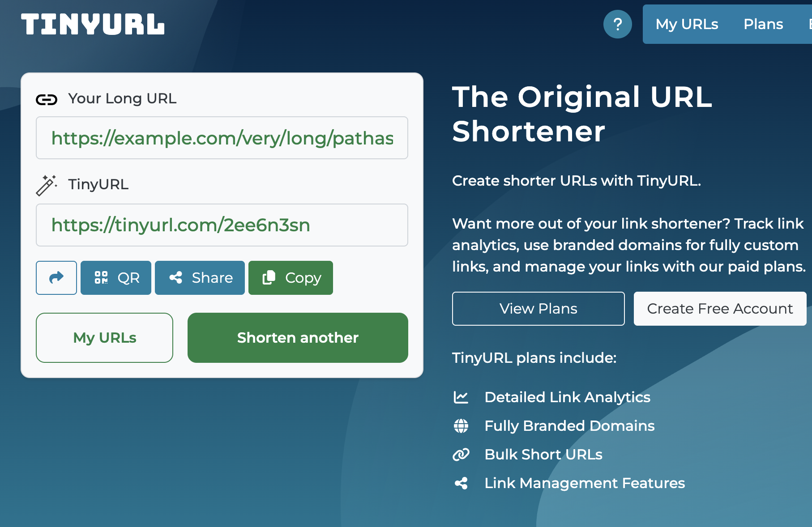Click the 'Fully Branded Domains' text
The width and height of the screenshot is (812, 527).
point(569,426)
